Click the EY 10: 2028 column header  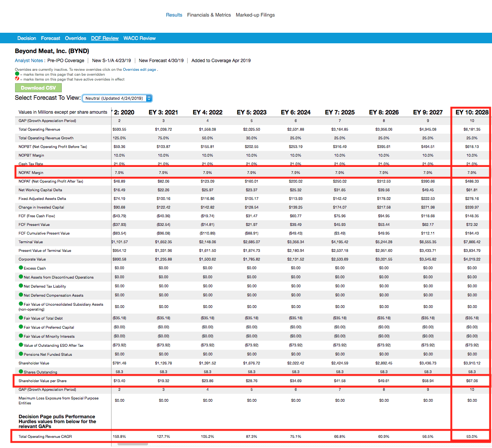point(472,112)
